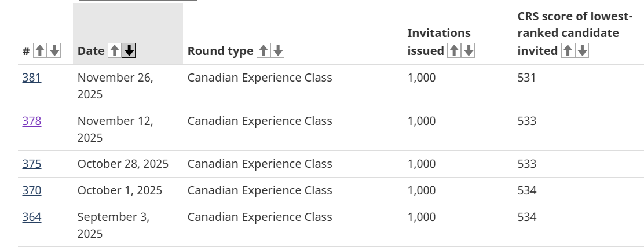Open round 375 link

pos(32,164)
